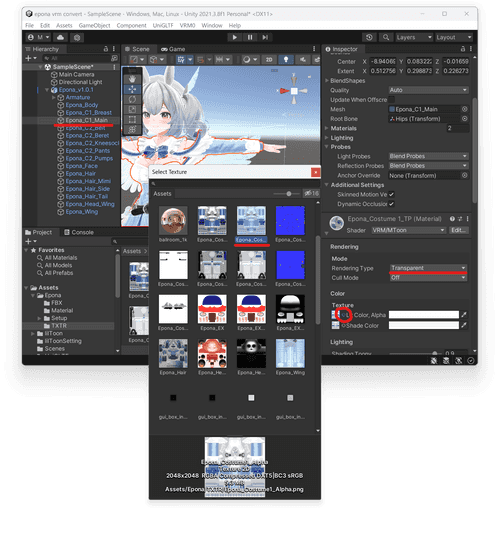The height and width of the screenshot is (538, 500).
Task: Click the package manager cube icon in top toolbar
Action: coord(77,37)
